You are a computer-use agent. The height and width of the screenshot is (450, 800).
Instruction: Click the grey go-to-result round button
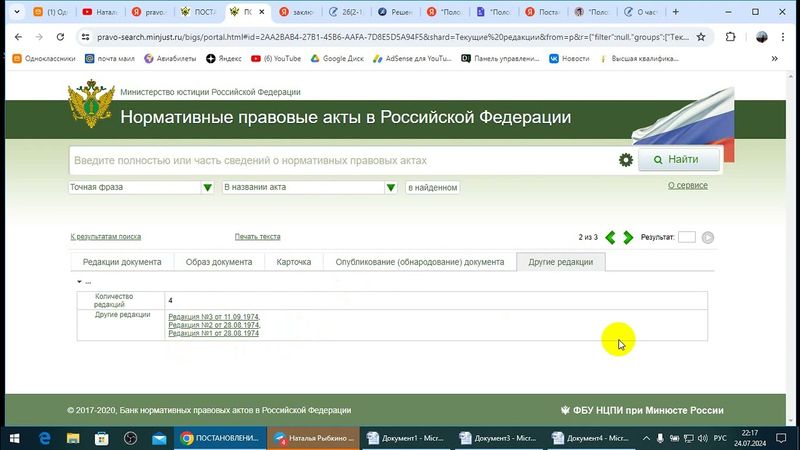click(708, 237)
